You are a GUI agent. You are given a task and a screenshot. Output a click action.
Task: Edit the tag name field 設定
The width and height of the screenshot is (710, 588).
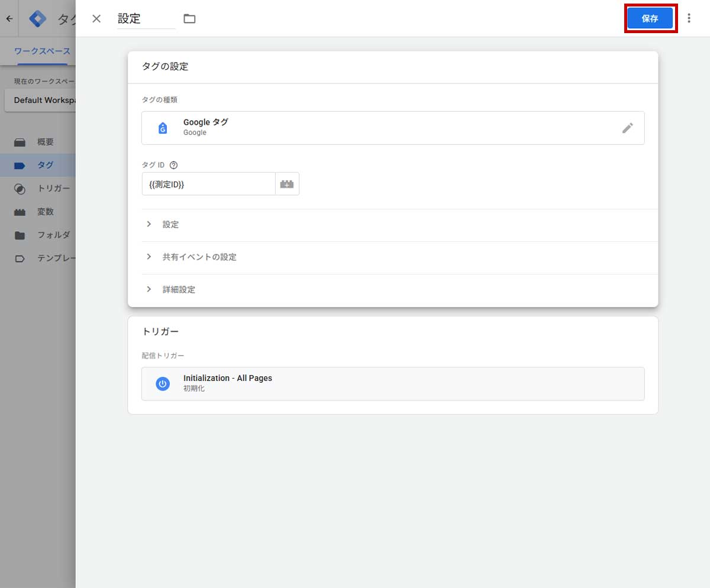coord(146,18)
